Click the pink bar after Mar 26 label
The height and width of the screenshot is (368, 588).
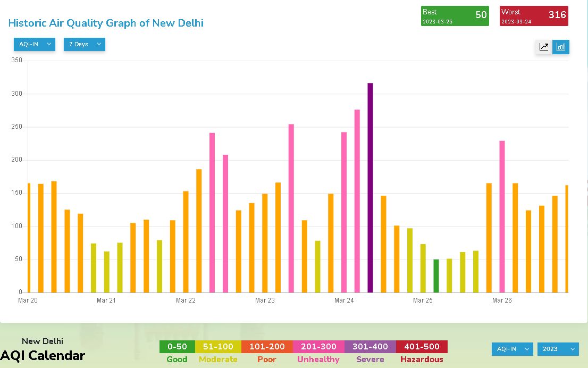coord(502,216)
